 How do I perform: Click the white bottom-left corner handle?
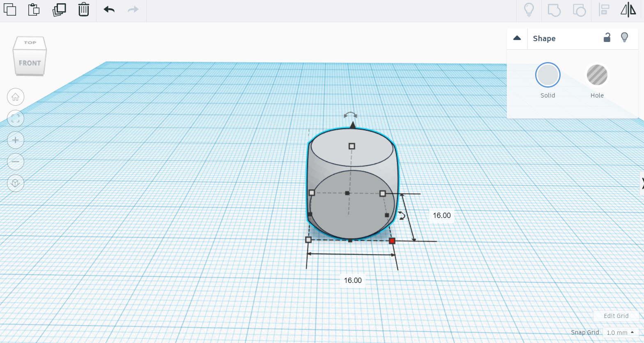(x=308, y=240)
